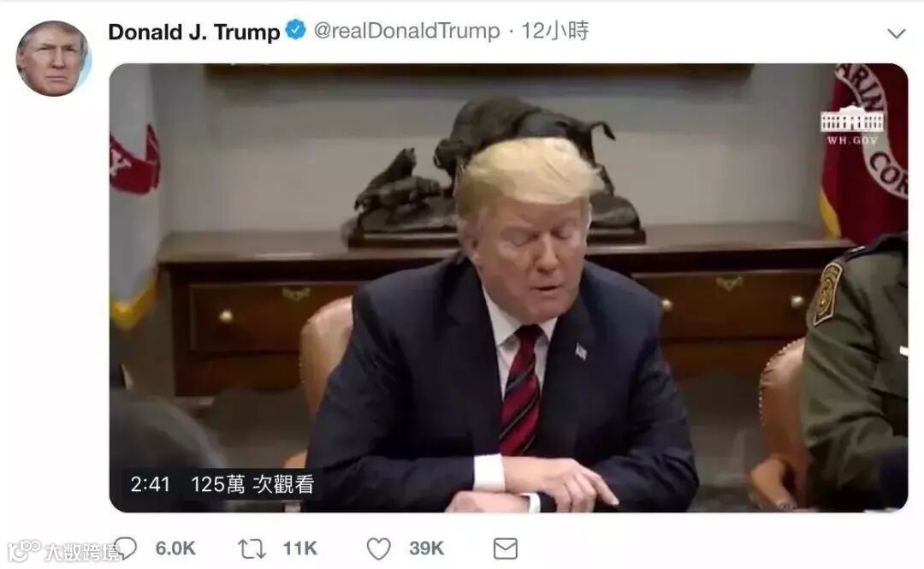Click the 125萬 次觀看 view count
This screenshot has height=569, width=924.
[x=252, y=484]
